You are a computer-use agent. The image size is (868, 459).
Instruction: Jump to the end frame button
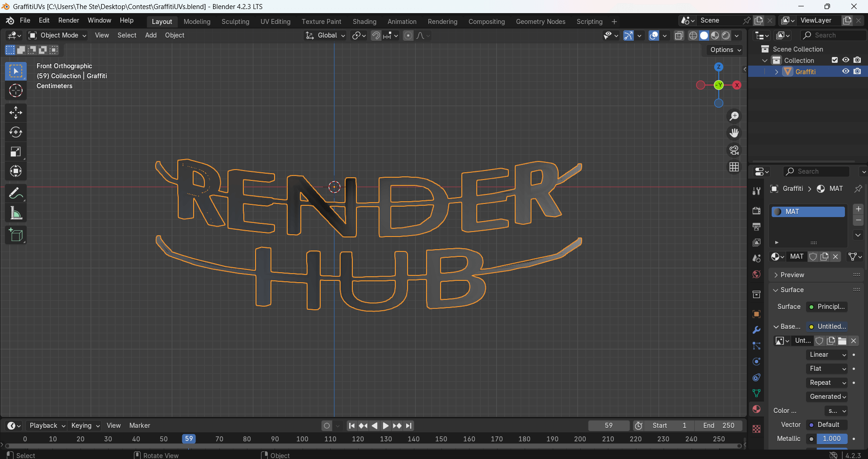[x=409, y=426]
